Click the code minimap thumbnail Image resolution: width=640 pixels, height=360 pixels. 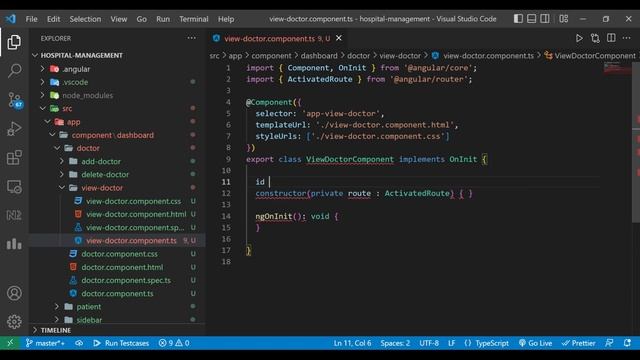[x=617, y=68]
